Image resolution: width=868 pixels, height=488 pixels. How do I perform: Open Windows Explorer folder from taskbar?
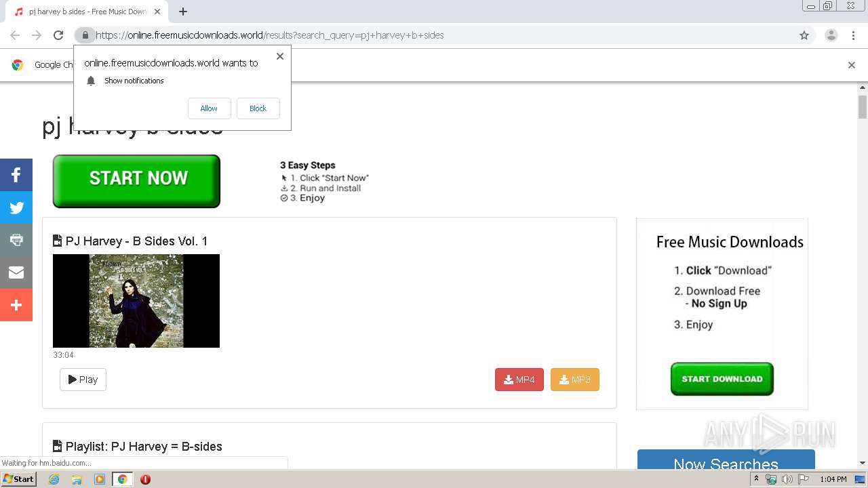point(77,479)
